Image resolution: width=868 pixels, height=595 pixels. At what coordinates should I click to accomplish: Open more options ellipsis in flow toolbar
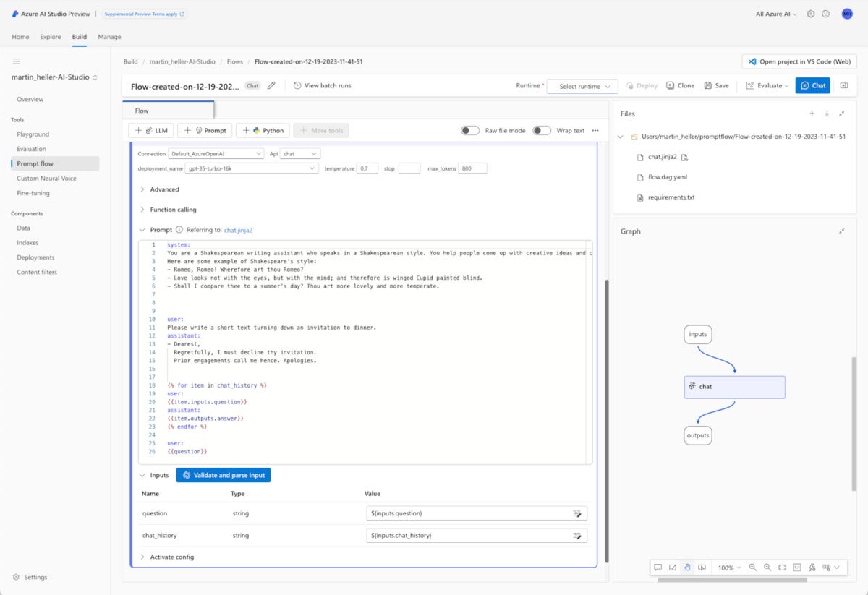pyautogui.click(x=595, y=131)
